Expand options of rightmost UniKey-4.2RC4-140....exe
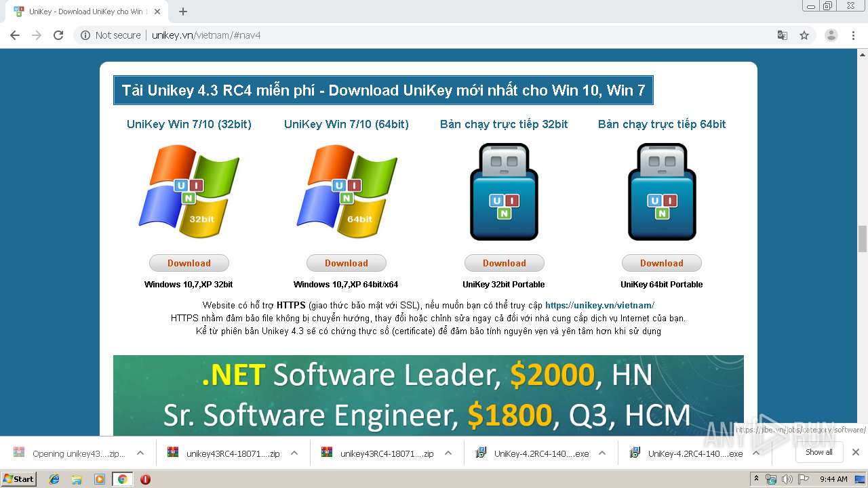 tap(756, 453)
